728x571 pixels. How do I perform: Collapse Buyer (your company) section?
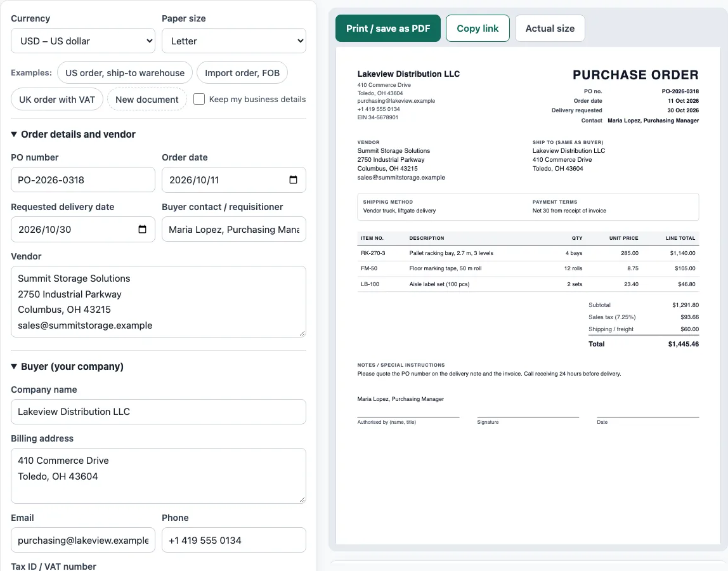tap(67, 367)
